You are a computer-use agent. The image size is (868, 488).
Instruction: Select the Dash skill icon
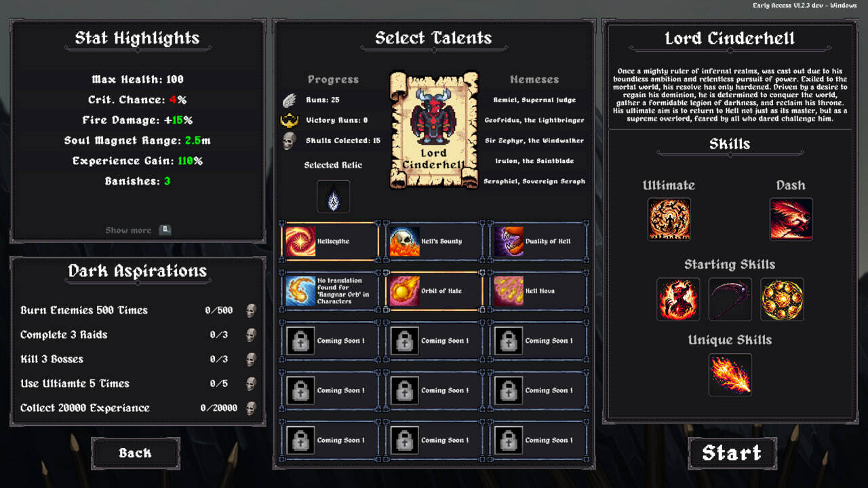pyautogui.click(x=791, y=219)
